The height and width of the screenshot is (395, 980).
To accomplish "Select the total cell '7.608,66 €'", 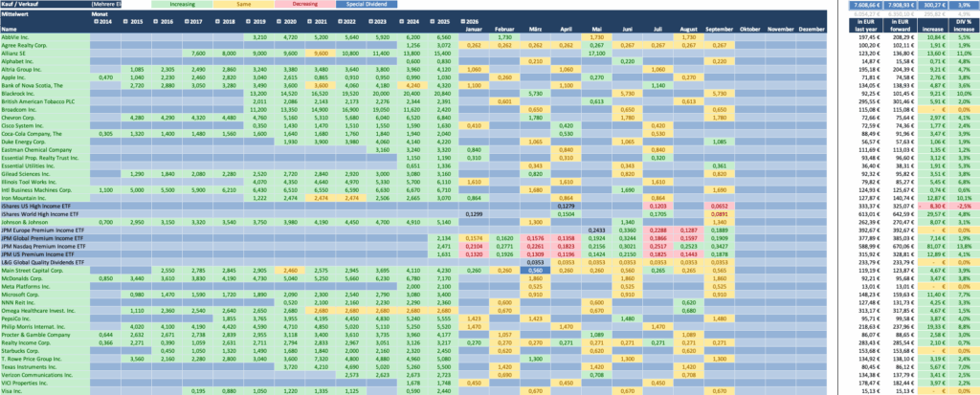I will [x=864, y=4].
